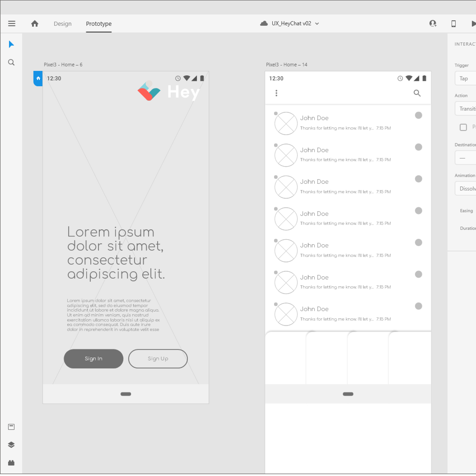
Task: Click the wifi icon on Home – 14
Action: 409,78
